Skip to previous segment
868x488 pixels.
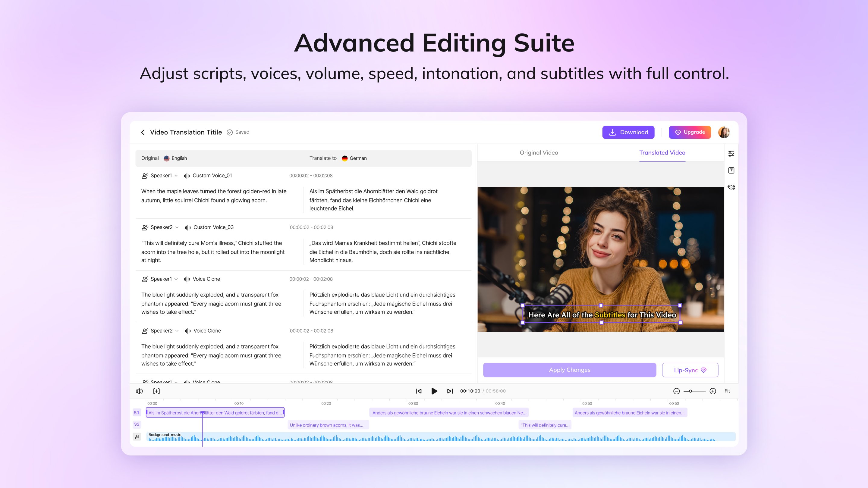click(419, 391)
